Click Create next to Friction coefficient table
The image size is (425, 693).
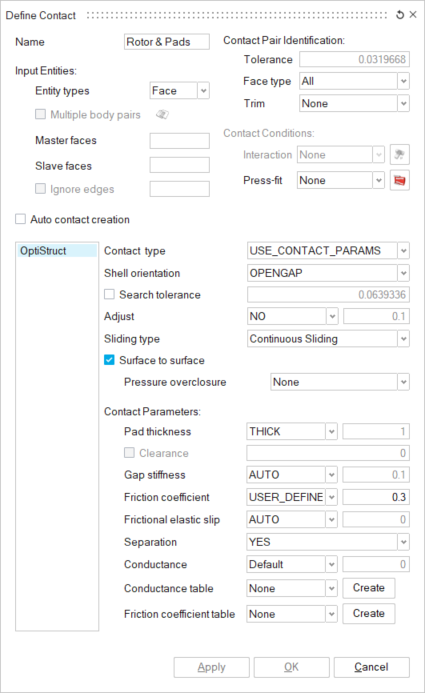click(368, 613)
